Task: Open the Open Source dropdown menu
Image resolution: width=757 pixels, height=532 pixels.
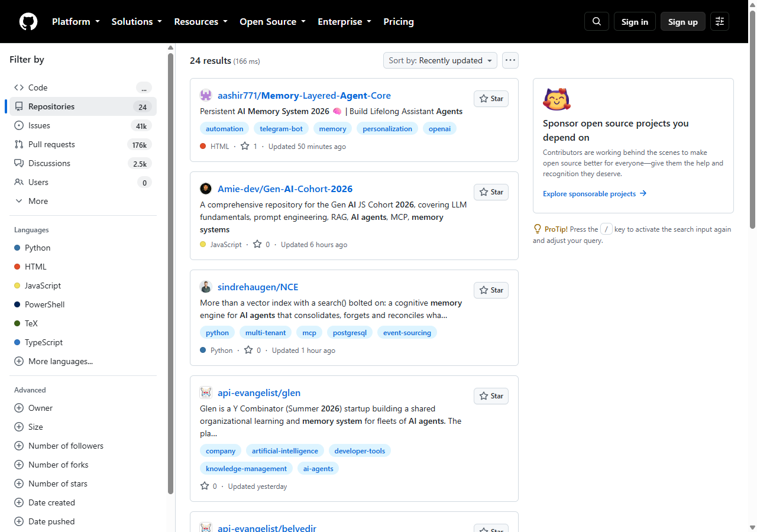Action: 273,21
